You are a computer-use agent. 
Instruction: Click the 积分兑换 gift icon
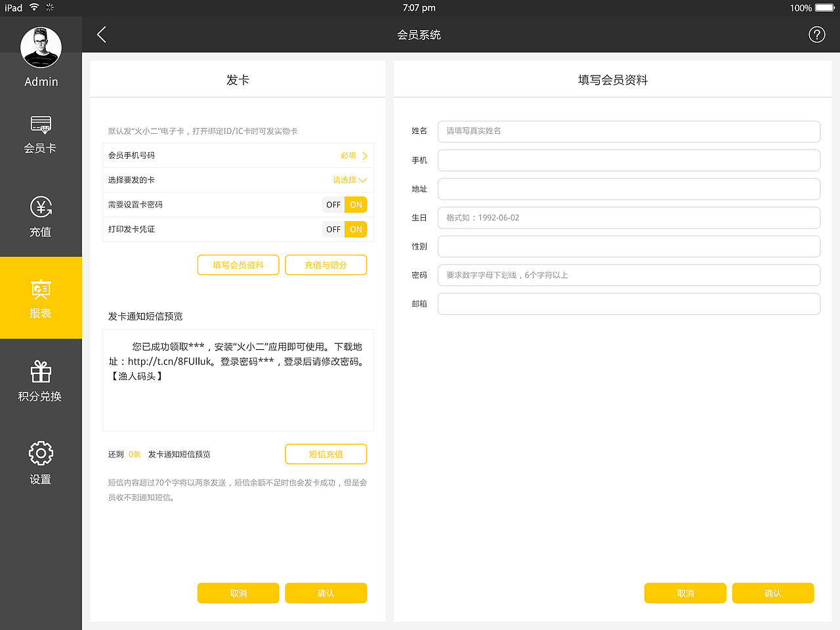[41, 382]
